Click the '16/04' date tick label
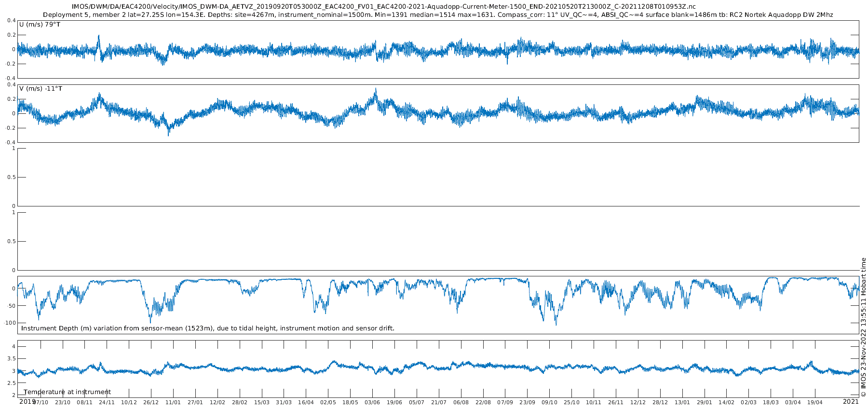868x410 pixels. click(x=306, y=402)
